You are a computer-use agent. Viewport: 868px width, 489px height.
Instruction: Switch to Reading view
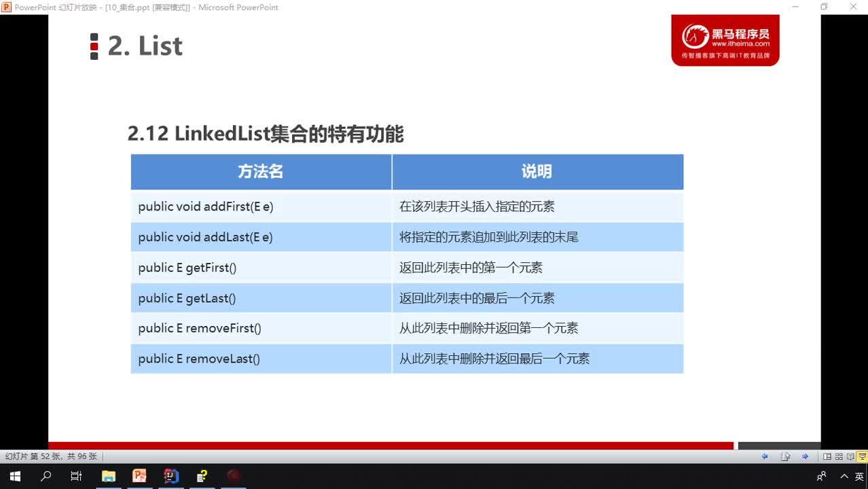pyautogui.click(x=850, y=456)
